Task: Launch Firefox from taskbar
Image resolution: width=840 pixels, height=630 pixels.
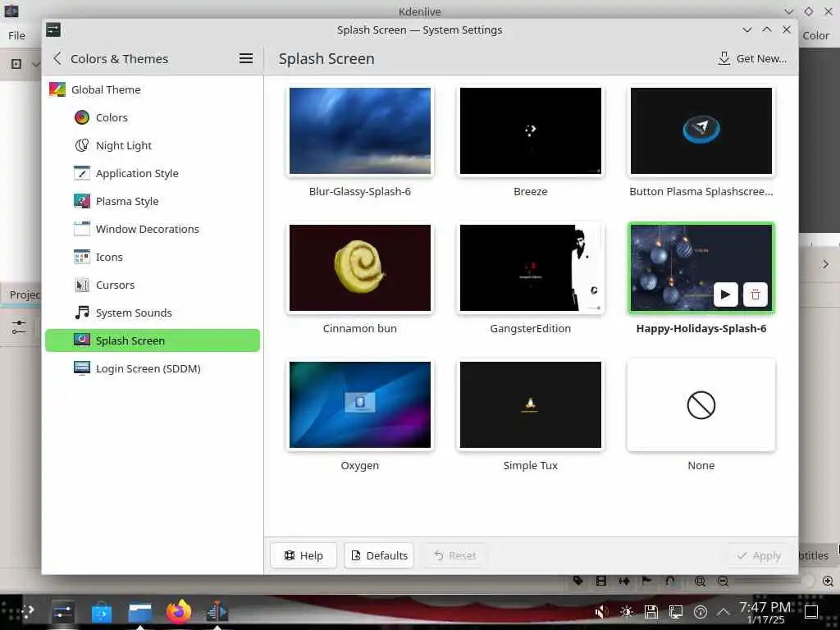Action: tap(178, 611)
